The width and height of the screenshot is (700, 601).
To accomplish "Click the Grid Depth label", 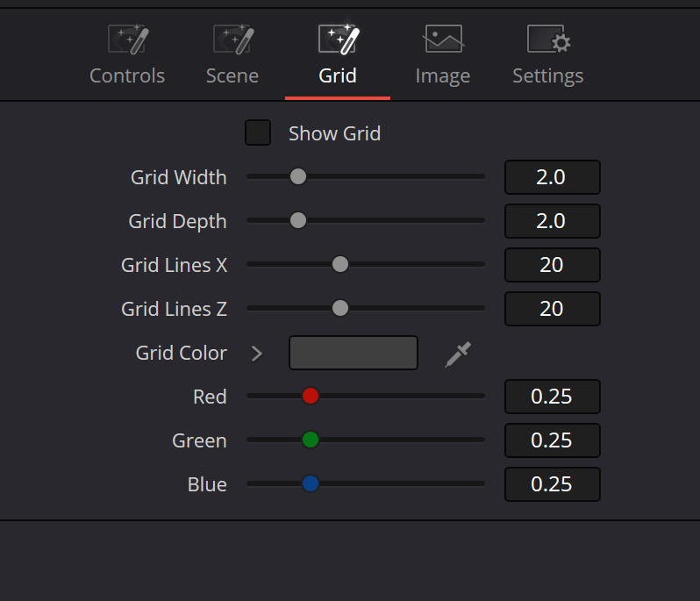I will (178, 221).
